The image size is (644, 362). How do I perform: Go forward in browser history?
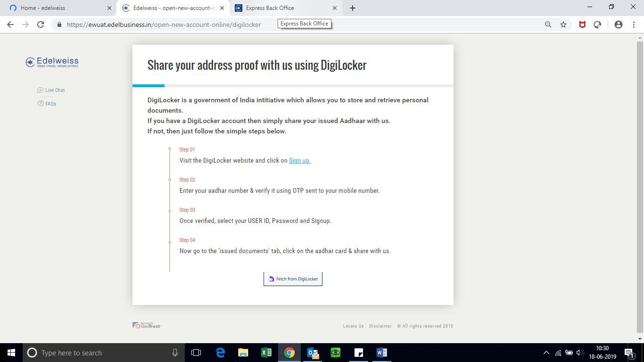click(25, 25)
